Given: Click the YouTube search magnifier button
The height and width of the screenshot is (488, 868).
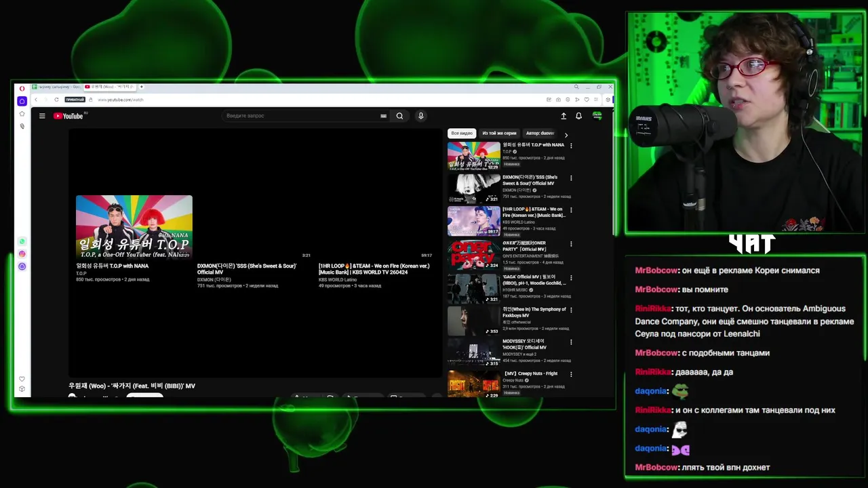Looking at the screenshot, I should tap(399, 116).
